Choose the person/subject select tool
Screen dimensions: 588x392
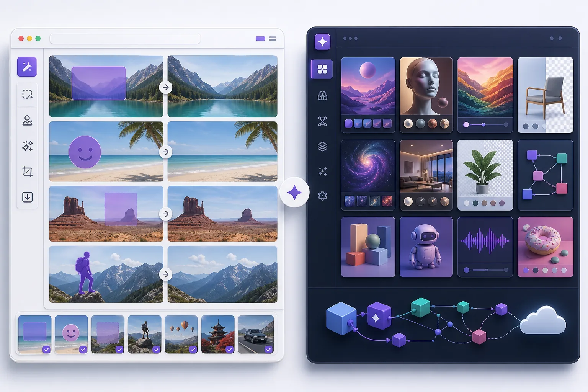click(x=27, y=121)
